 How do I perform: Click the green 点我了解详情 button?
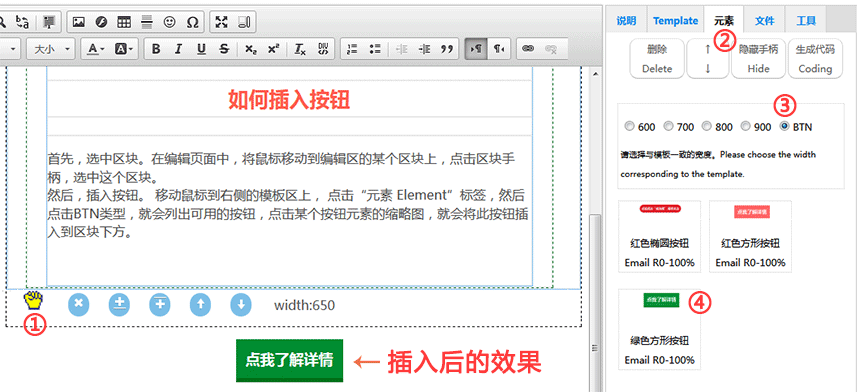289,360
